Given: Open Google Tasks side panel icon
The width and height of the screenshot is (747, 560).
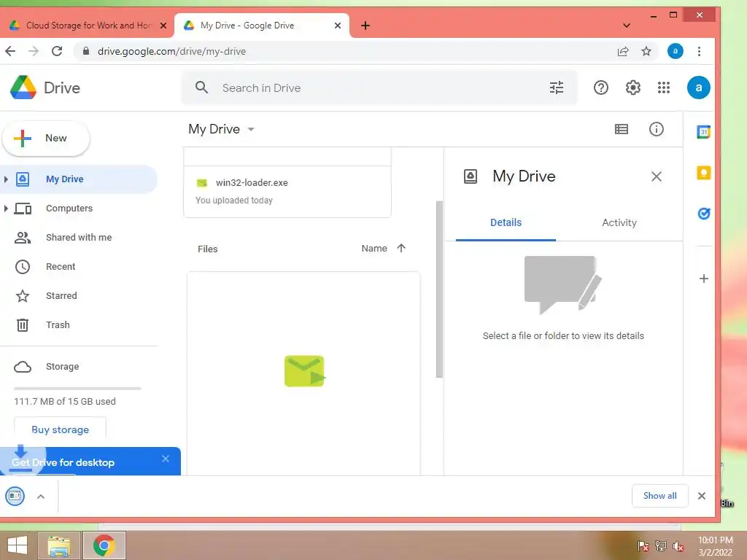Looking at the screenshot, I should point(704,214).
